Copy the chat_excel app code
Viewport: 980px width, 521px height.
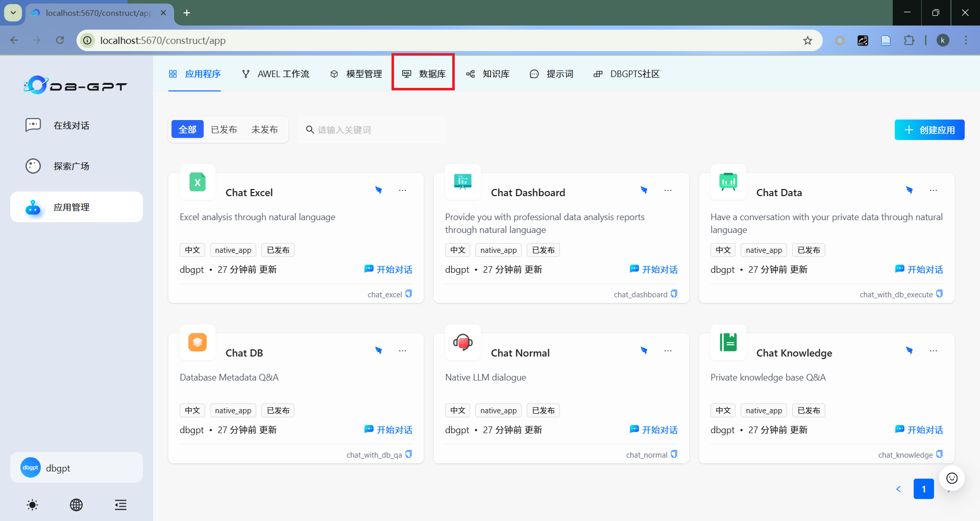[x=408, y=294]
